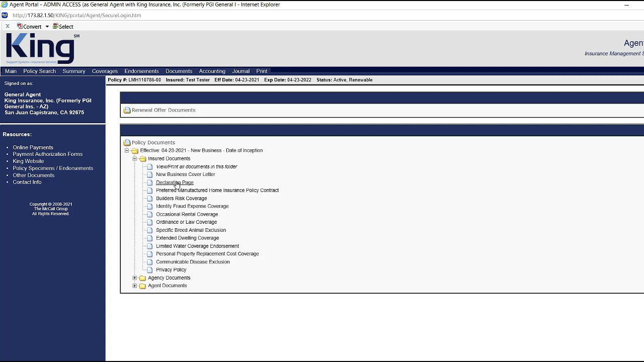The image size is (644, 362).
Task: Open the Coverages menu
Action: pyautogui.click(x=105, y=71)
